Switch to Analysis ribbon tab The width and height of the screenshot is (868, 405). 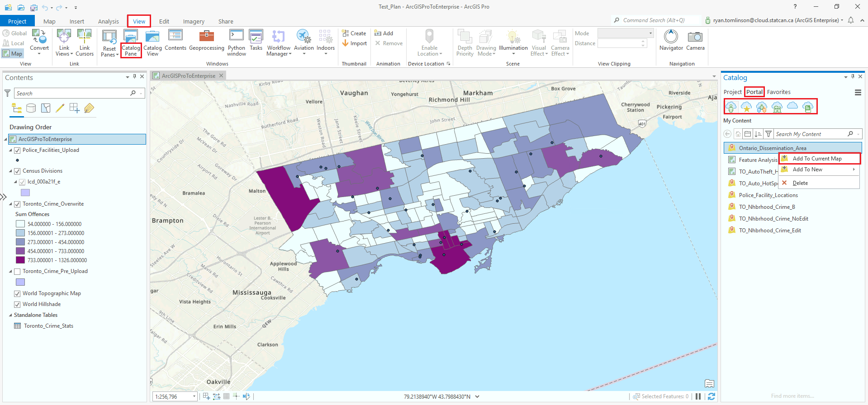pos(109,21)
